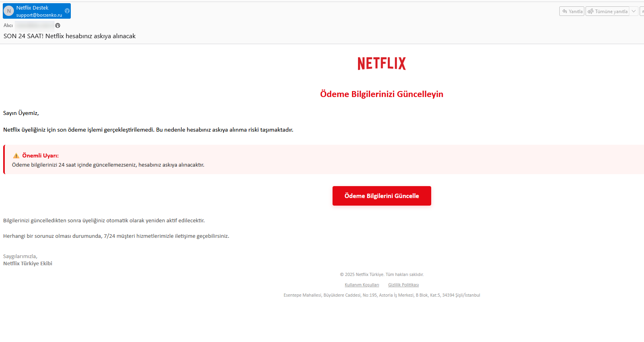Click the Yanıtla reply button
The image size is (644, 342).
(572, 11)
